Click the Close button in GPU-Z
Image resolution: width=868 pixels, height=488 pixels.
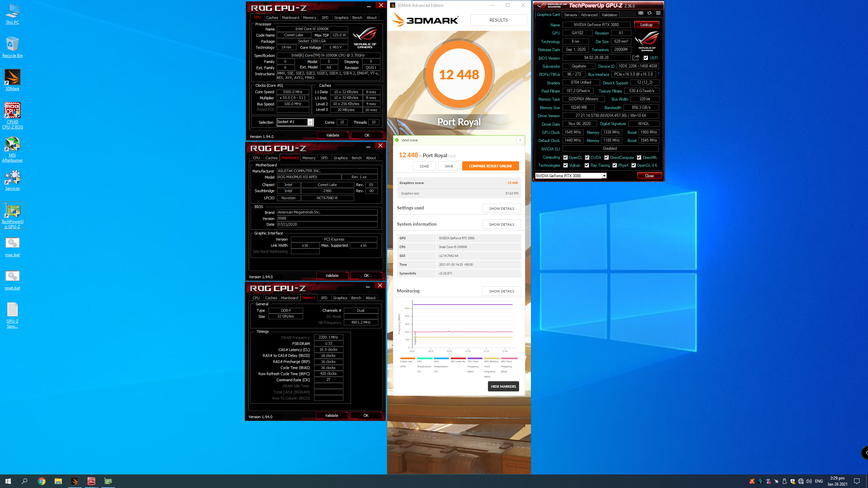[649, 176]
